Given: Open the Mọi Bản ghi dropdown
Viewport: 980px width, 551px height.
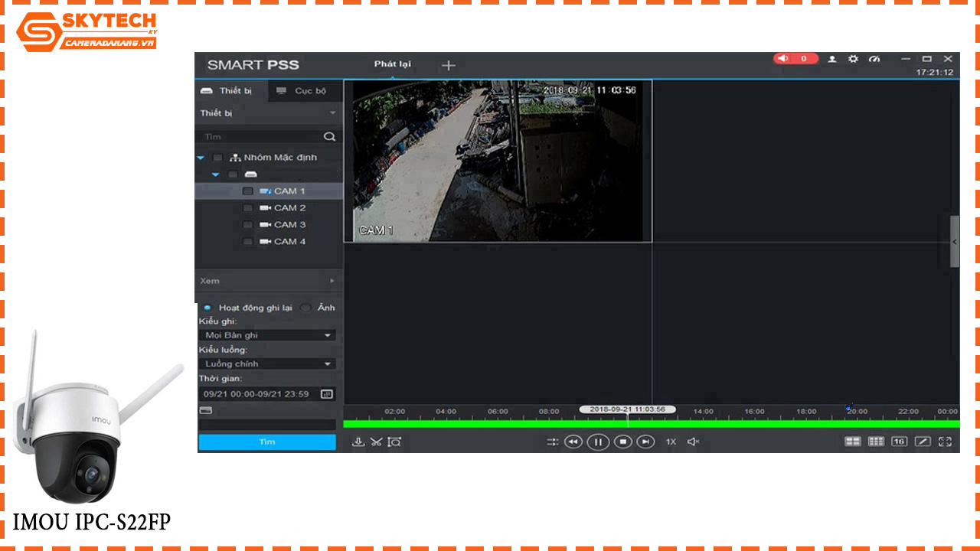Looking at the screenshot, I should coord(266,334).
